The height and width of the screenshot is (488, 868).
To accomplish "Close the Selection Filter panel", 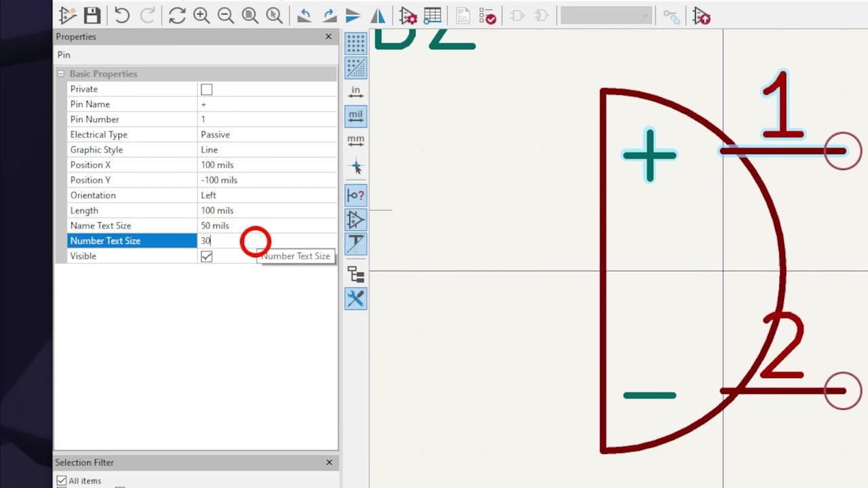I will point(329,462).
